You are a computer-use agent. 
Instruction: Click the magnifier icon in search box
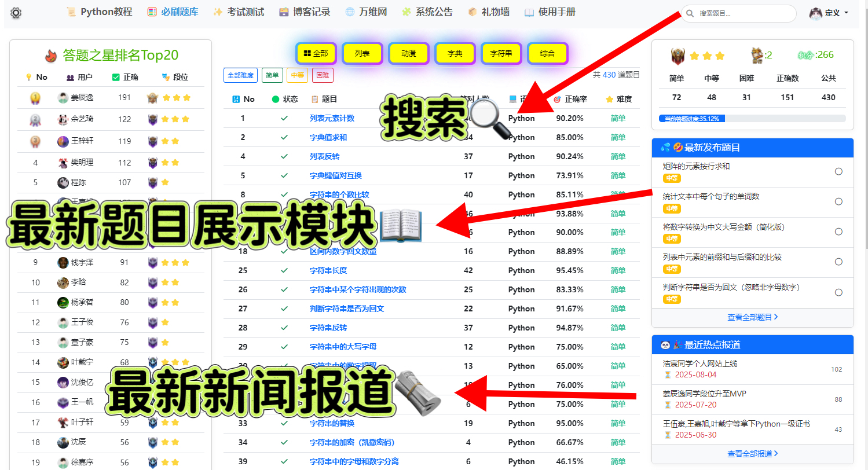click(690, 13)
